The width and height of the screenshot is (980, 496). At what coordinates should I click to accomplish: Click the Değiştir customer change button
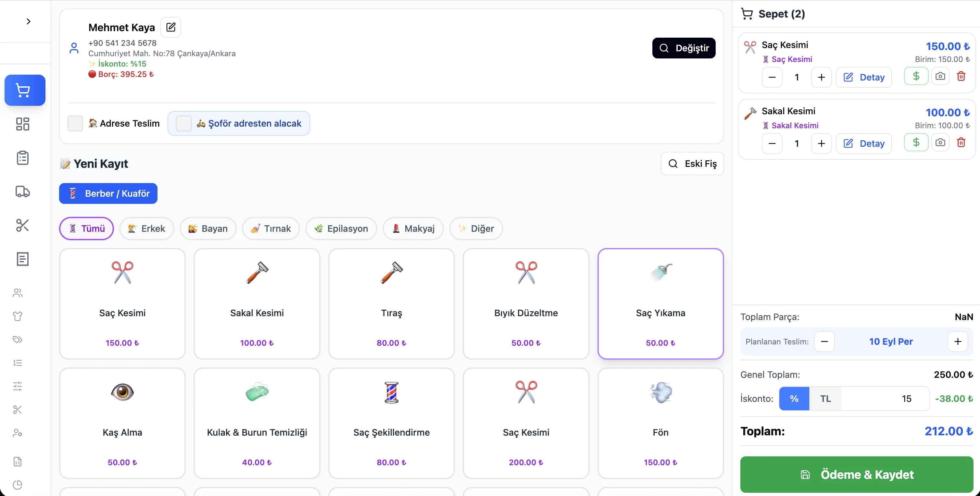coord(684,48)
